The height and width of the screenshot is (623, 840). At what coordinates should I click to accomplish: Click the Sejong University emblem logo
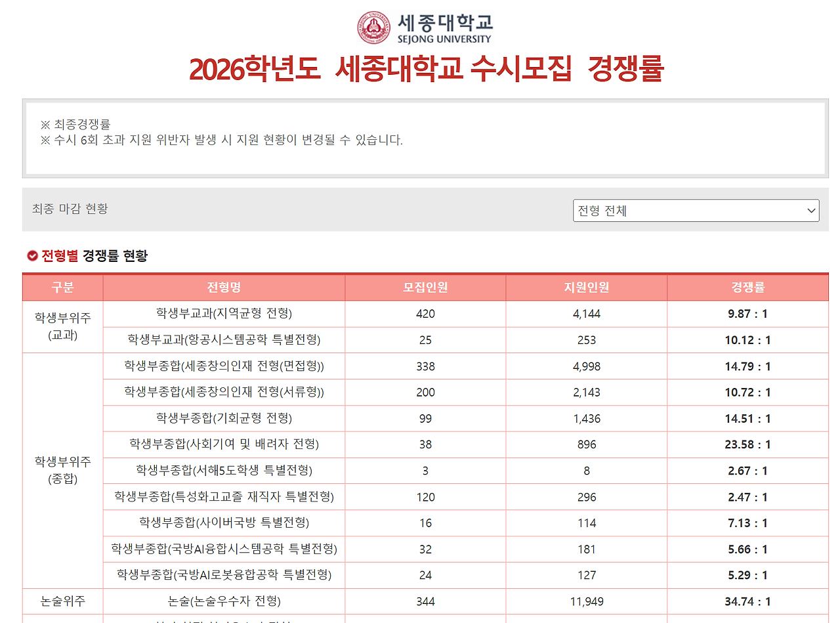(x=373, y=27)
